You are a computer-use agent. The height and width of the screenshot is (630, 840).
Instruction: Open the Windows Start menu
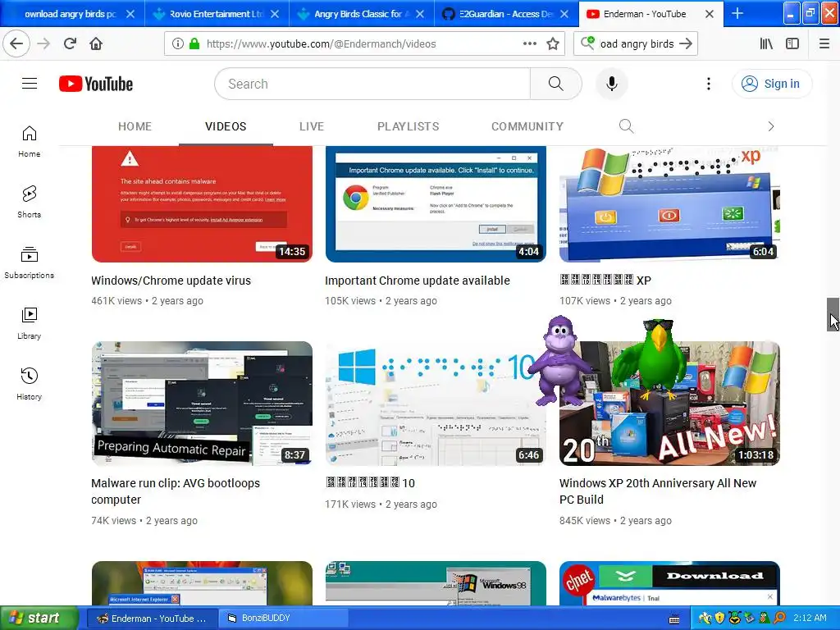click(x=39, y=619)
